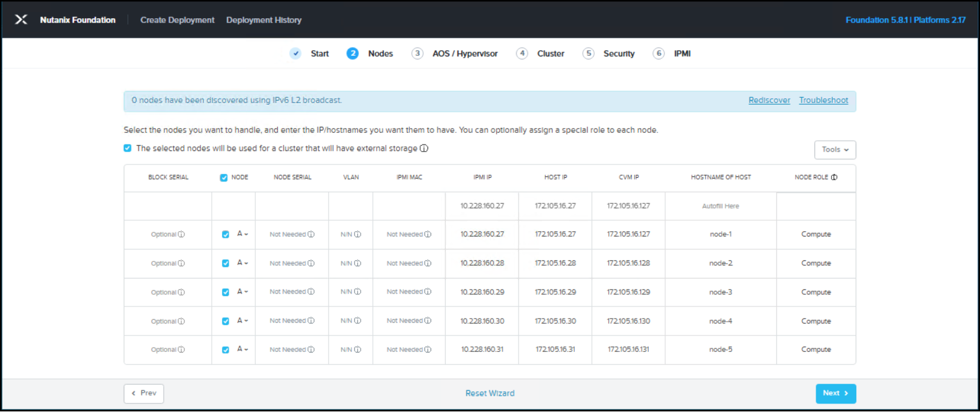Viewport: 980px width, 412px height.
Task: Click VLAN N/N info icon in node-1 row
Action: [358, 234]
